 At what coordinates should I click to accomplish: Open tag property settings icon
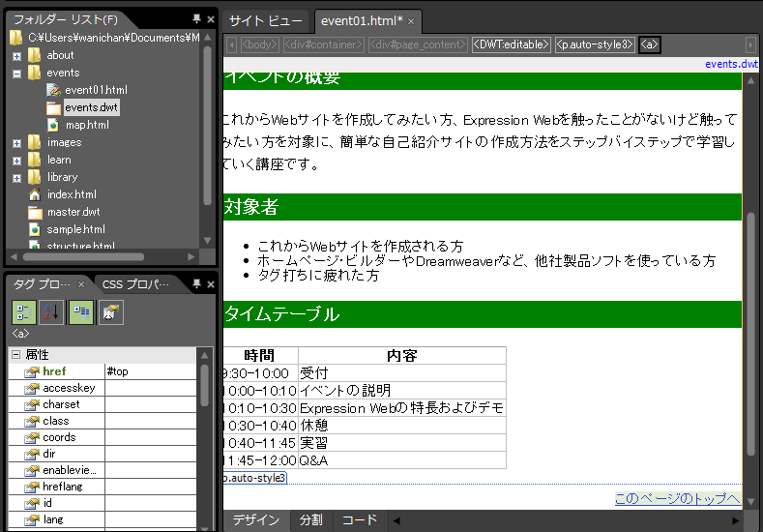pyautogui.click(x=110, y=312)
